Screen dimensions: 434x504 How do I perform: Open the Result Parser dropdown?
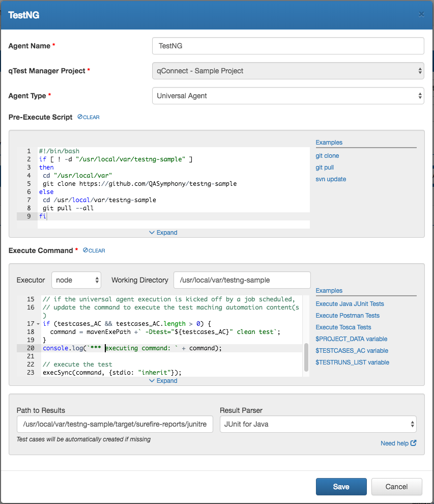pos(318,424)
